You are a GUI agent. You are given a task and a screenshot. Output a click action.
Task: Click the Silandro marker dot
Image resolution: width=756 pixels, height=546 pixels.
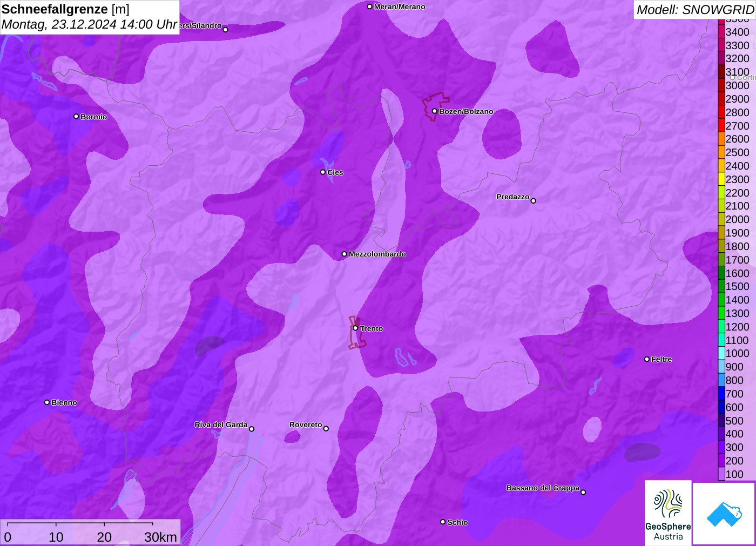click(x=226, y=30)
